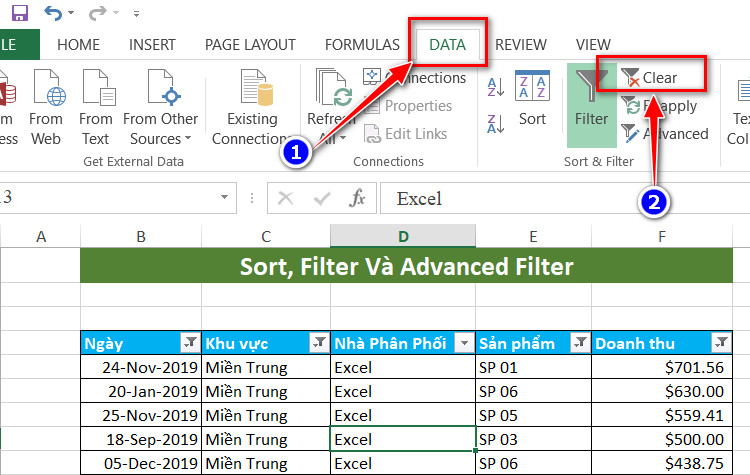Select the DATA ribbon tab
Viewport: 750px width, 475px height.
[447, 45]
